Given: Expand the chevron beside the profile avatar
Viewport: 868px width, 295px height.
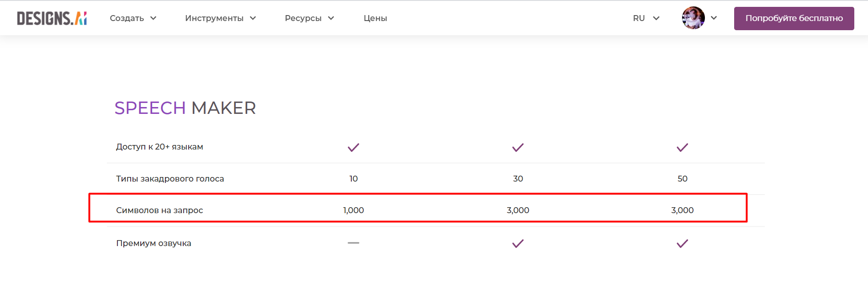Looking at the screenshot, I should [x=714, y=18].
